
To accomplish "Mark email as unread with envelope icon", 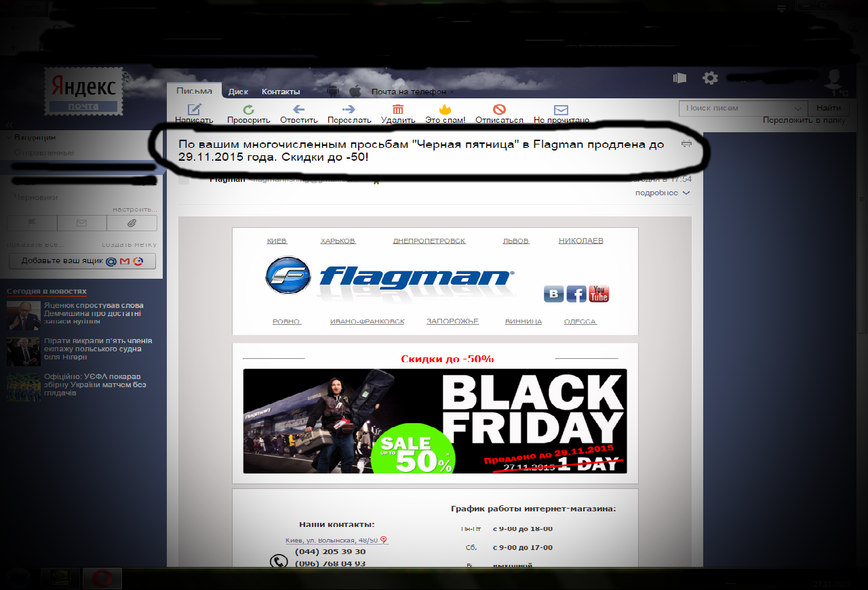I will [561, 110].
